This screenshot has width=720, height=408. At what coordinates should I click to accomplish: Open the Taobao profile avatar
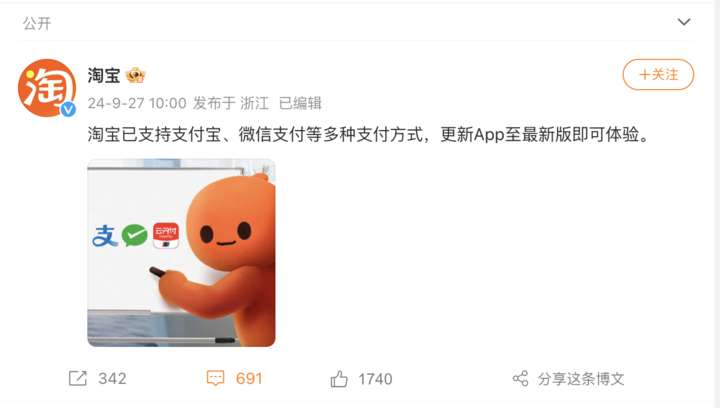click(47, 88)
